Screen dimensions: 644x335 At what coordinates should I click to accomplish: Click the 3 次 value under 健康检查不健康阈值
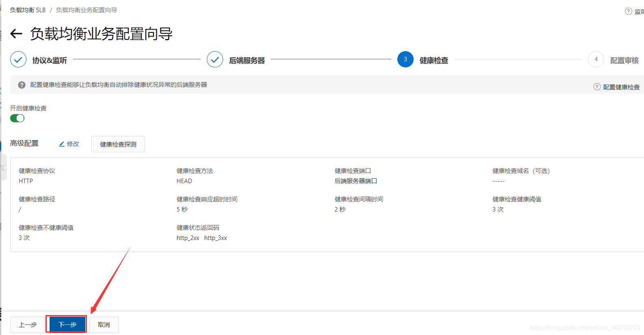click(24, 238)
